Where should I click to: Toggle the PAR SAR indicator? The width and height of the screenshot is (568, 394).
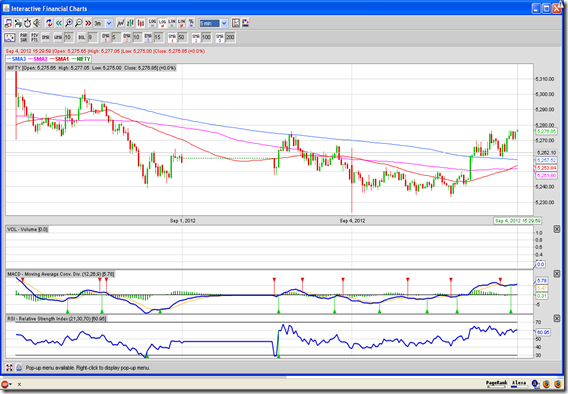point(24,37)
